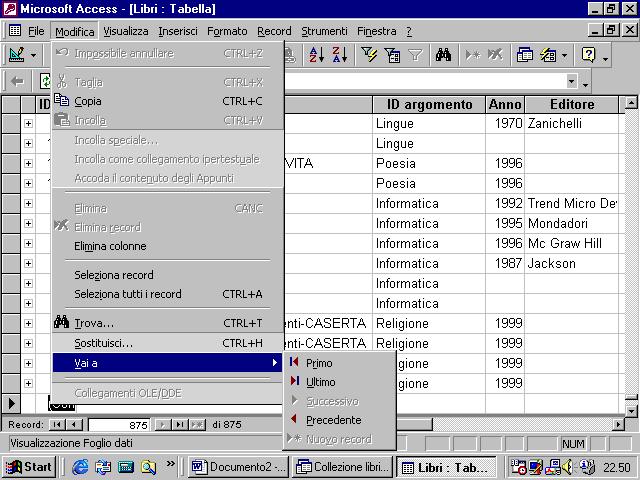Sort descending Z to A
This screenshot has width=640, height=480.
340,55
